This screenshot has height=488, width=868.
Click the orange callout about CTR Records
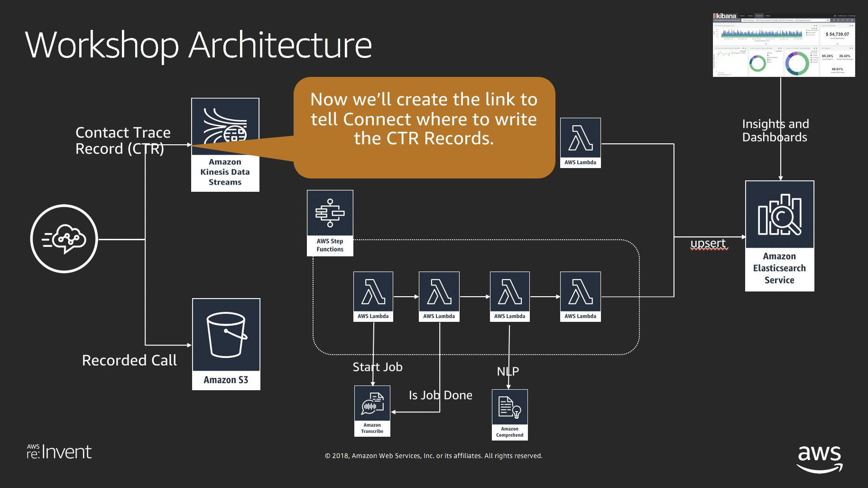(424, 127)
